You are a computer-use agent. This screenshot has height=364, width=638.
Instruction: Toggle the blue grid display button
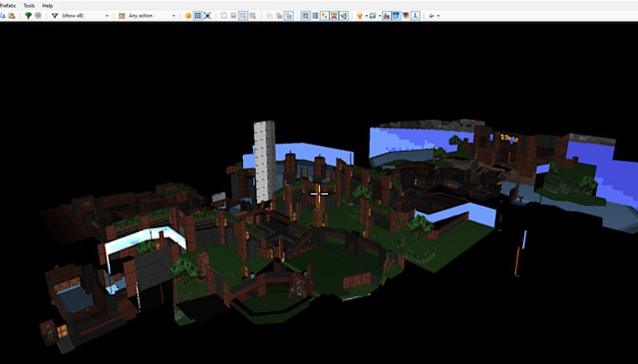coord(198,16)
